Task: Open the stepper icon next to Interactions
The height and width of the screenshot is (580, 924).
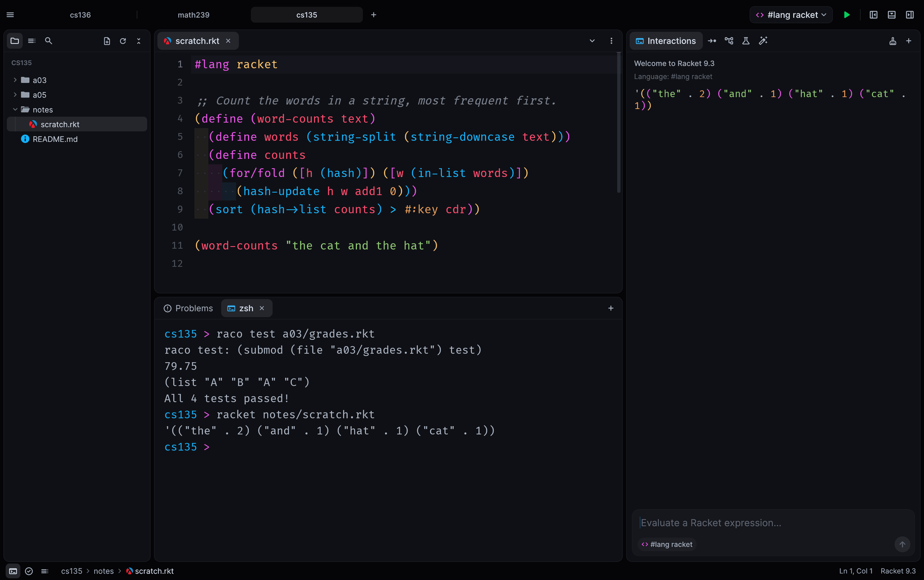Action: pyautogui.click(x=712, y=41)
